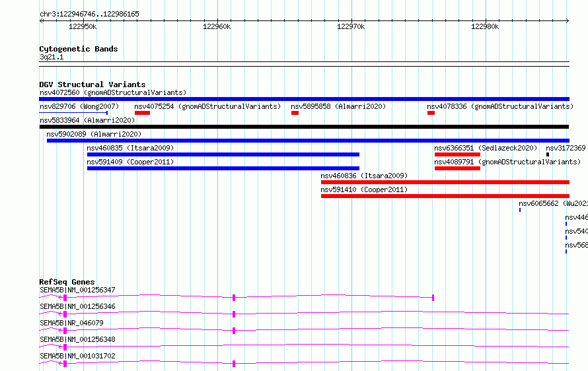Click the red nsv591410 variant bar
Image resolution: width=588 pixels, height=371 pixels.
point(445,196)
